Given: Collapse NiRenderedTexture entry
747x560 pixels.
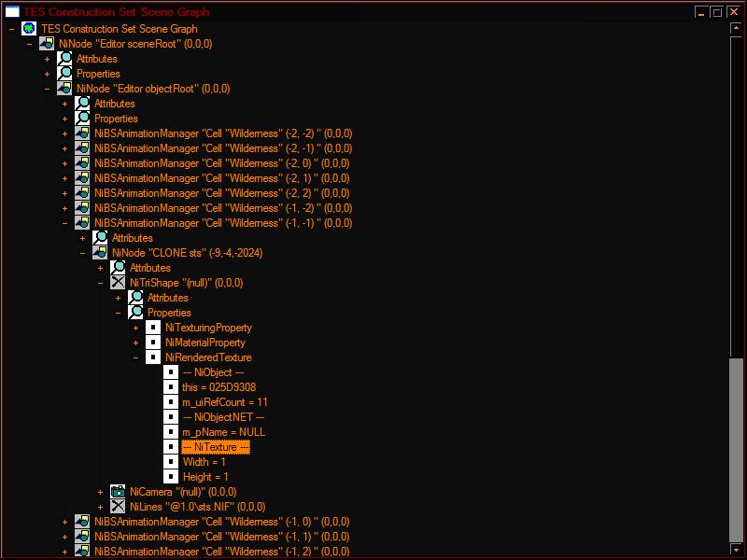Looking at the screenshot, I should [135, 357].
